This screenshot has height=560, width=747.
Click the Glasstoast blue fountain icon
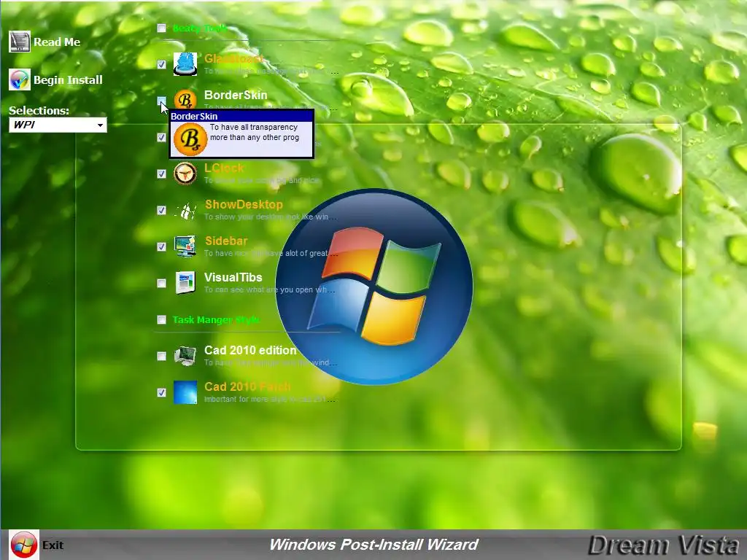185,64
